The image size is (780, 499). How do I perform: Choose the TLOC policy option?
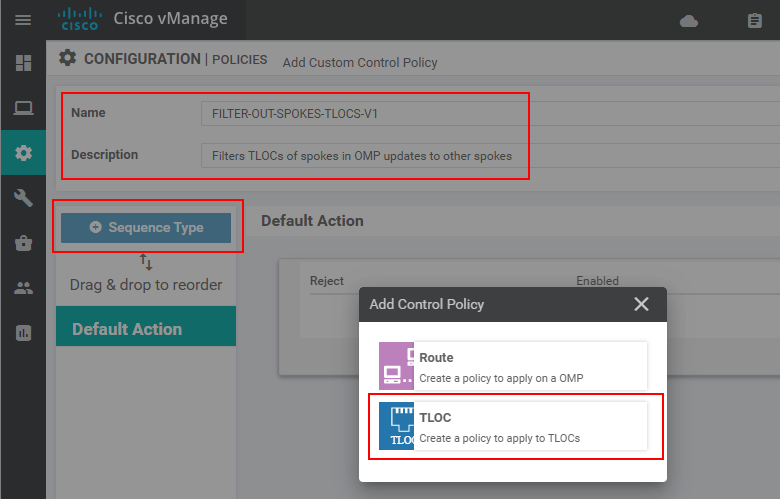coord(513,427)
